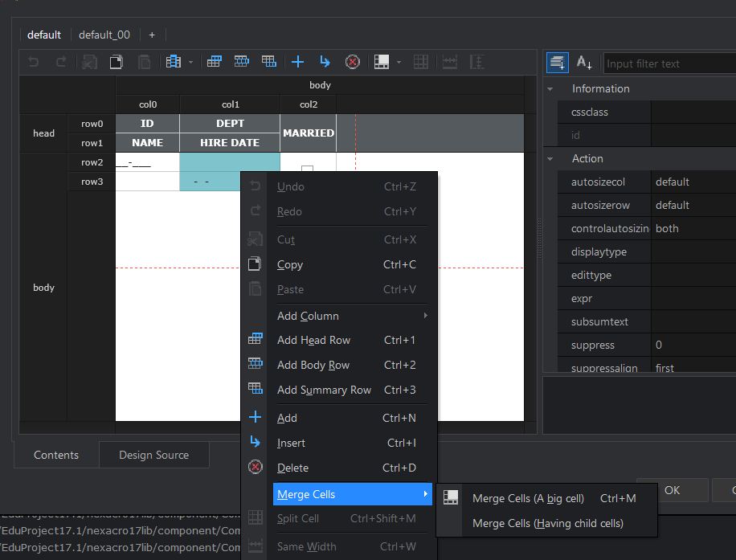This screenshot has width=736, height=560.
Task: Click the row3 row header
Action: click(92, 182)
